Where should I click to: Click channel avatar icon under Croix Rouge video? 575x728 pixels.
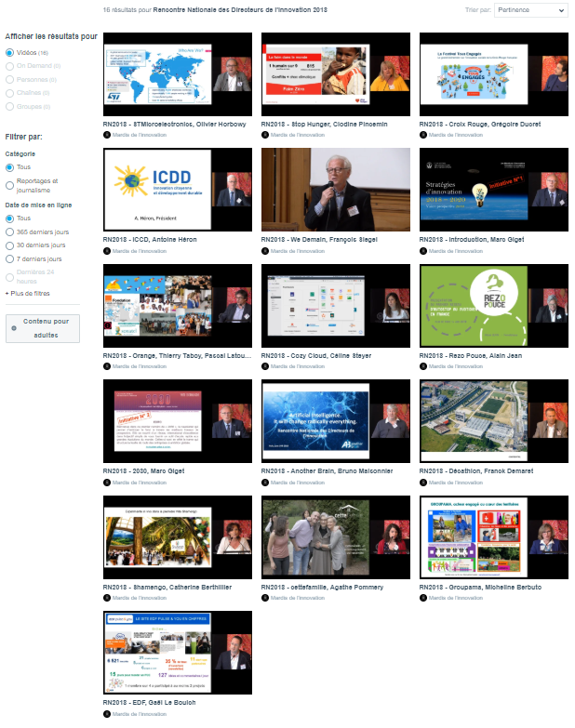coord(423,135)
